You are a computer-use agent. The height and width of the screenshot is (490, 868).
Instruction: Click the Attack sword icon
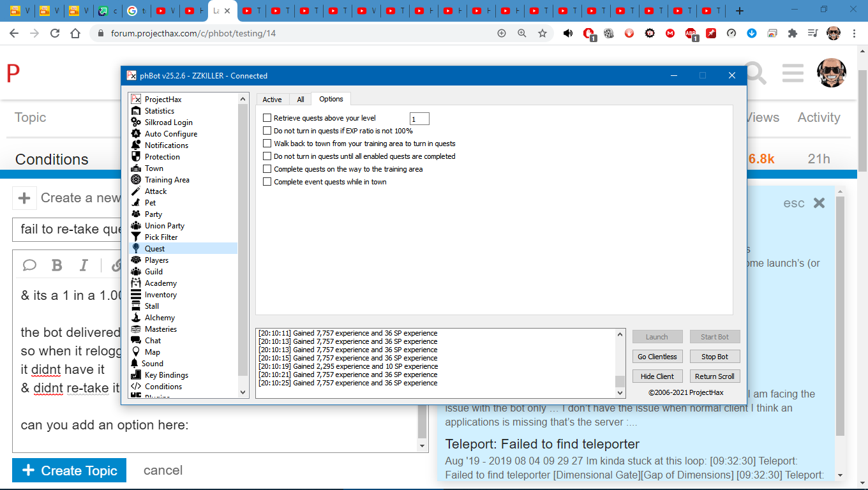[x=135, y=191]
